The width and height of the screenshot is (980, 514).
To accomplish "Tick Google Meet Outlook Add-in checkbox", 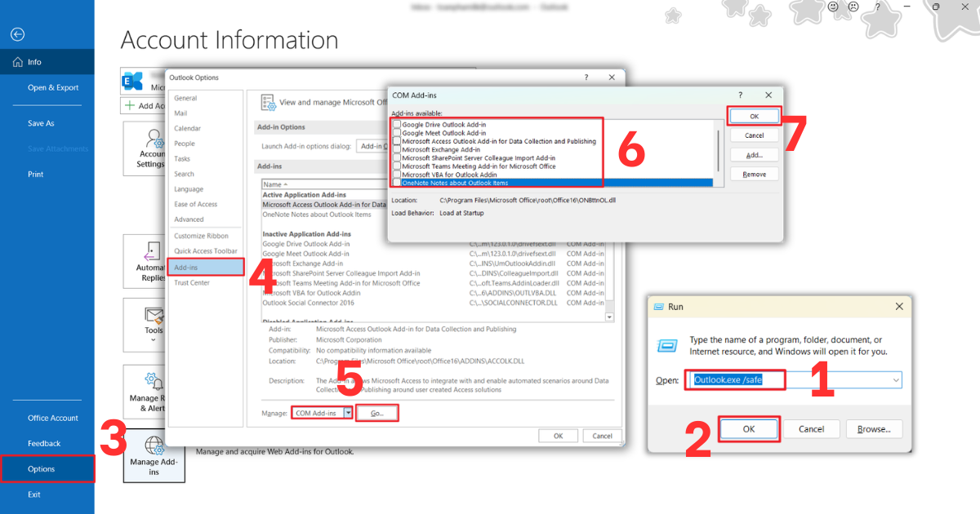I will coord(397,133).
